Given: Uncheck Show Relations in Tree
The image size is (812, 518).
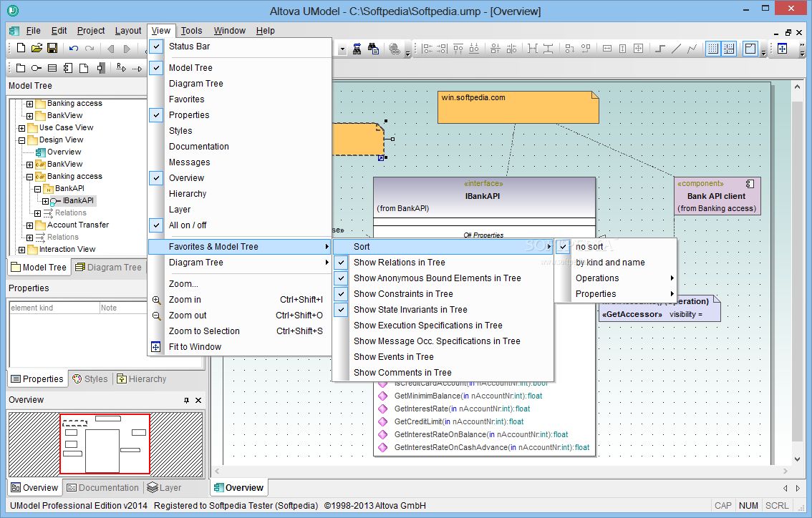Looking at the screenshot, I should [x=443, y=263].
